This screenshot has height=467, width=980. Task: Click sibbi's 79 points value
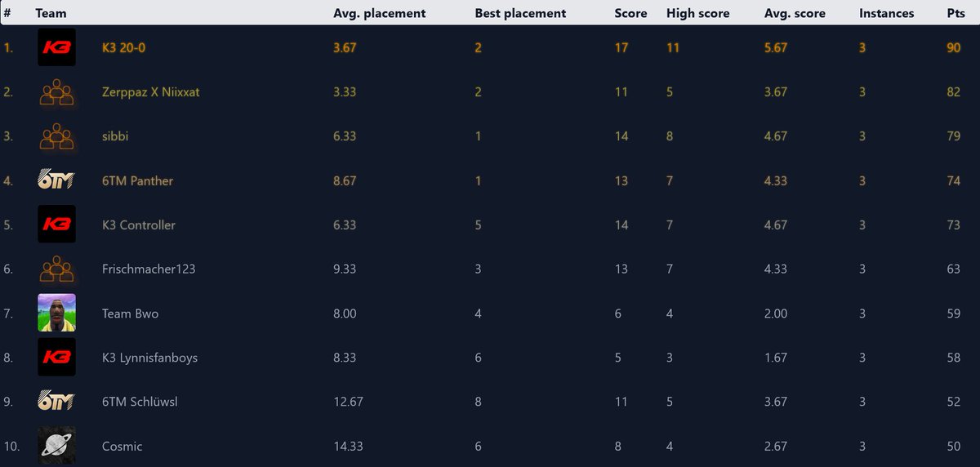click(953, 136)
